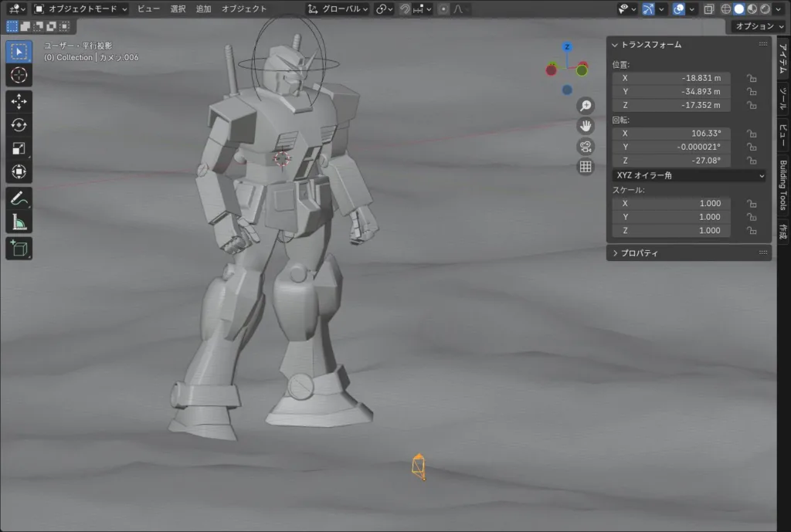The image size is (791, 532).
Task: Switch perspective/orthographic grid icon
Action: [x=586, y=167]
